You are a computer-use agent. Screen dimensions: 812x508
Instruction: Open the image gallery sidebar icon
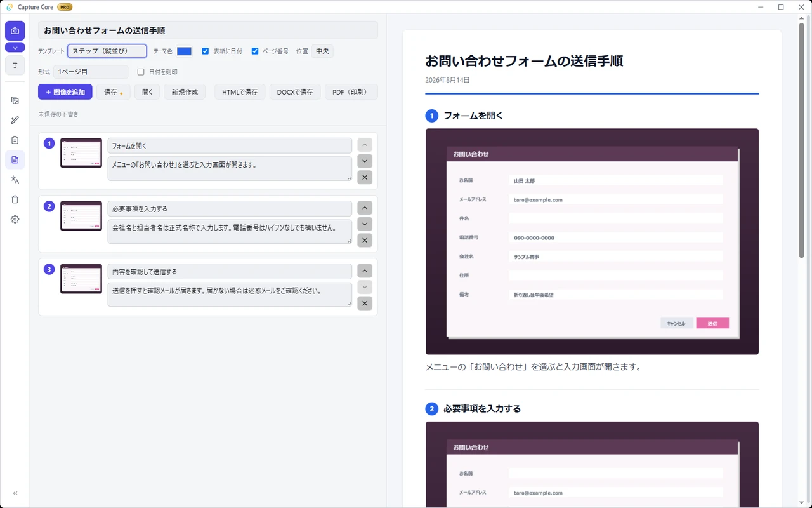click(15, 100)
